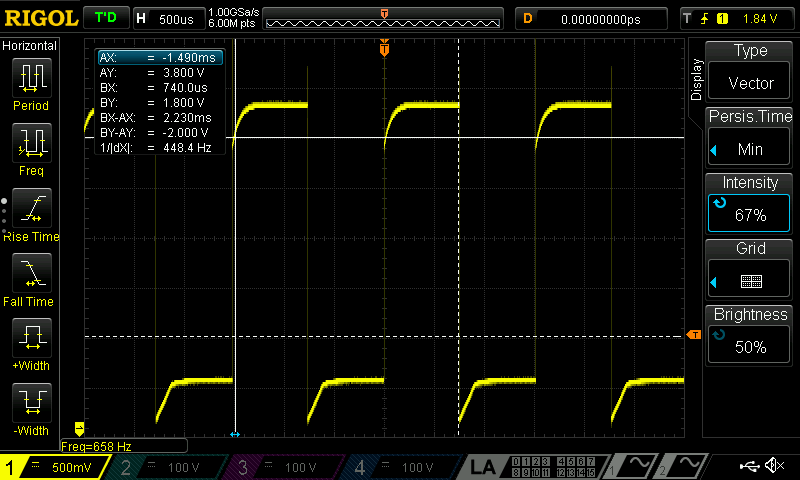This screenshot has width=800, height=480.
Task: Select the Fall Time measurement icon
Action: click(x=32, y=273)
